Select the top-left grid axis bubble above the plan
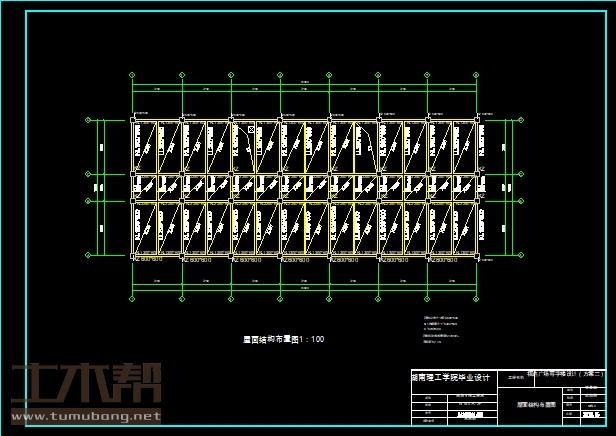The image size is (616, 436). [x=133, y=74]
